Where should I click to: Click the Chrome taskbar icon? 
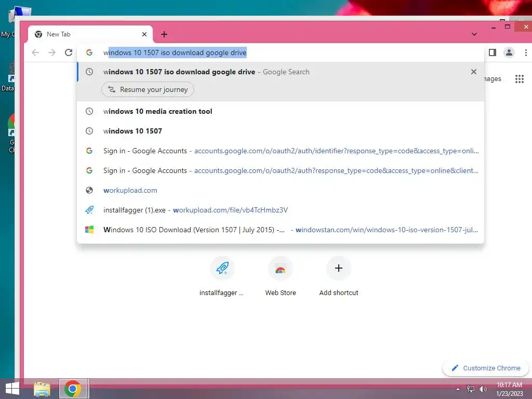(73, 389)
